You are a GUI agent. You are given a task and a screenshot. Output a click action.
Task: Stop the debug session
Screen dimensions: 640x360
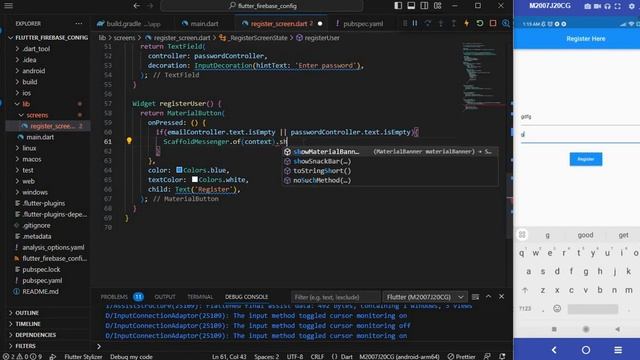click(493, 23)
